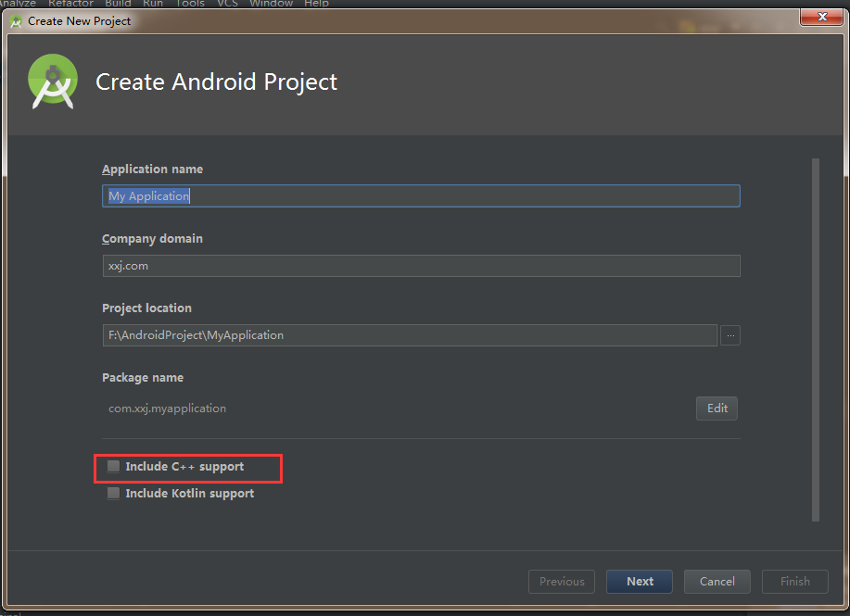Click the Next button
Viewport: 850px width, 616px height.
pos(640,582)
